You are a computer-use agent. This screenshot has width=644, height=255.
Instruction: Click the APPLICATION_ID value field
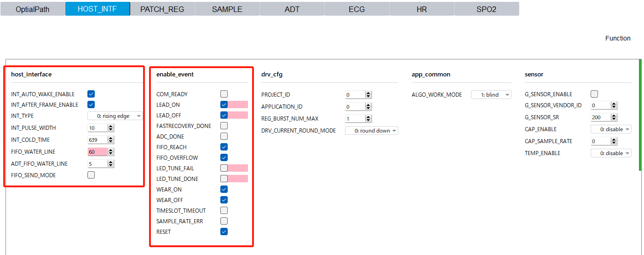click(x=355, y=107)
